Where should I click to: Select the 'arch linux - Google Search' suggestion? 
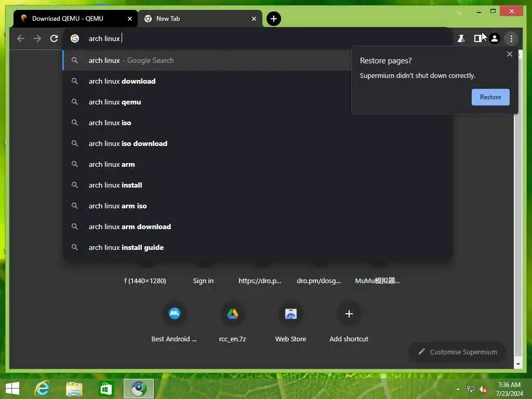click(207, 60)
